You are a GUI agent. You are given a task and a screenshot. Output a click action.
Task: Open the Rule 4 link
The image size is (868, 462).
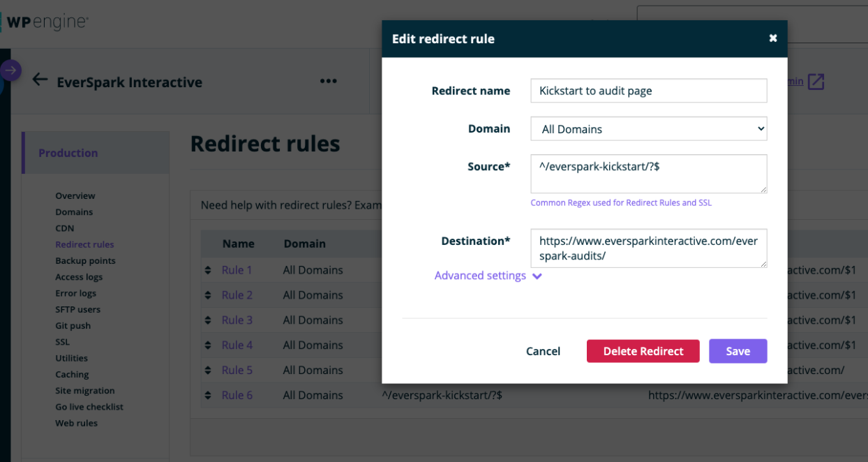coord(237,345)
